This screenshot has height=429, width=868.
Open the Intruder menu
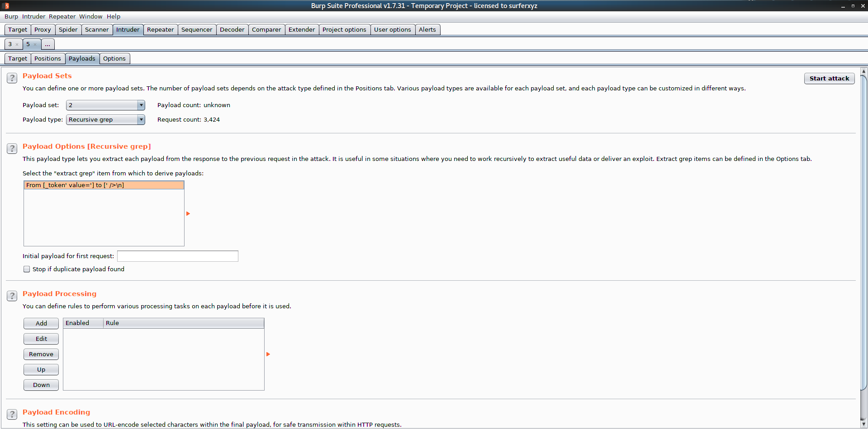pyautogui.click(x=34, y=17)
